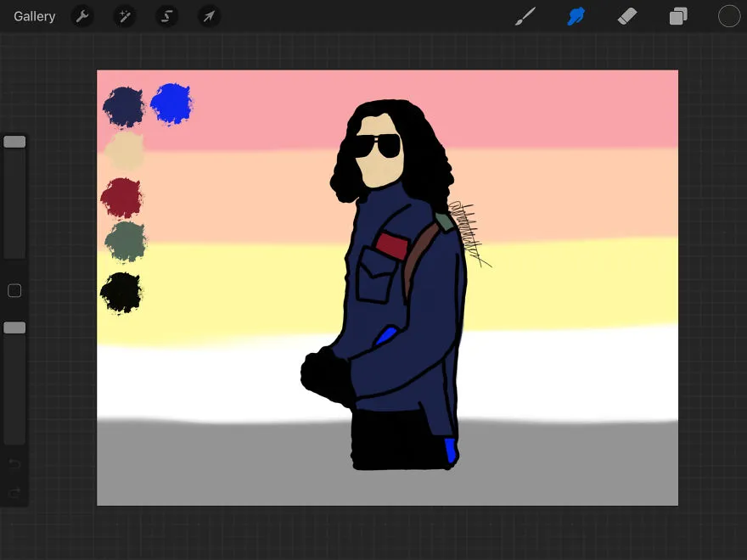
Task: Click the redo arrow in sidebar
Action: [x=14, y=492]
